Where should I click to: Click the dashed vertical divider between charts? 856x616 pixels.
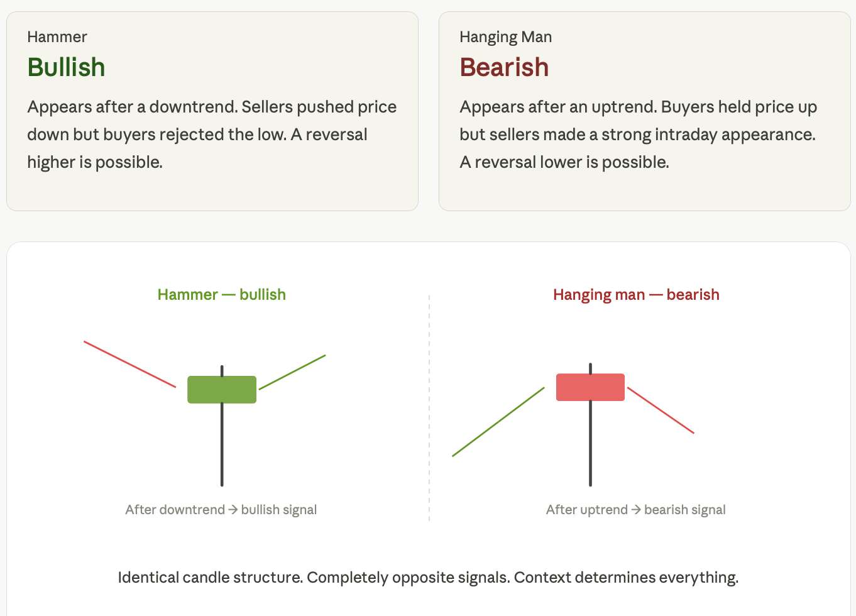(429, 407)
